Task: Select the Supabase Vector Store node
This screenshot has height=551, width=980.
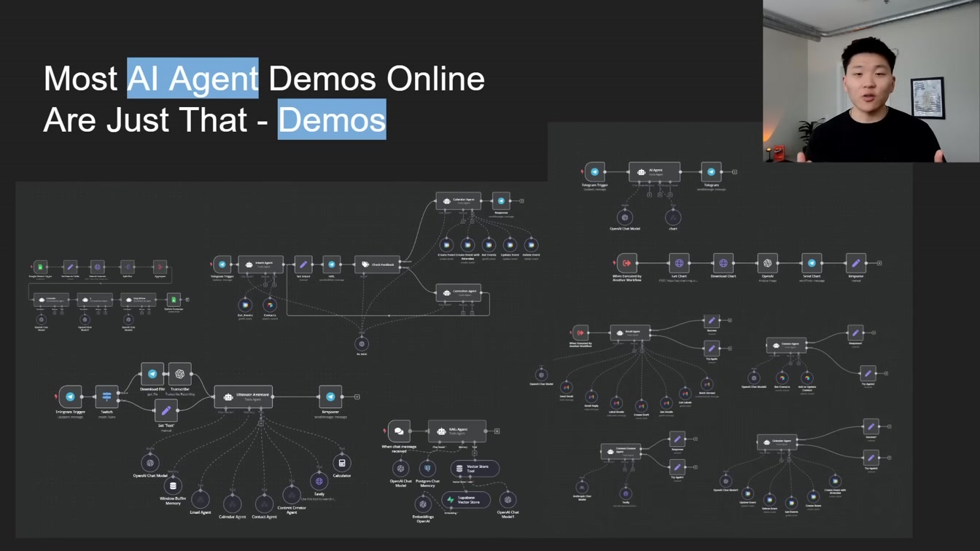Action: click(466, 500)
